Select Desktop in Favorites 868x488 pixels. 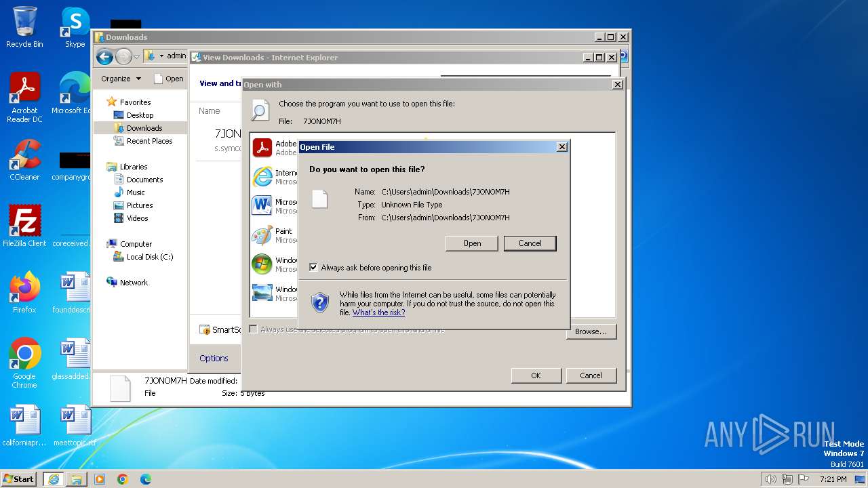point(140,115)
